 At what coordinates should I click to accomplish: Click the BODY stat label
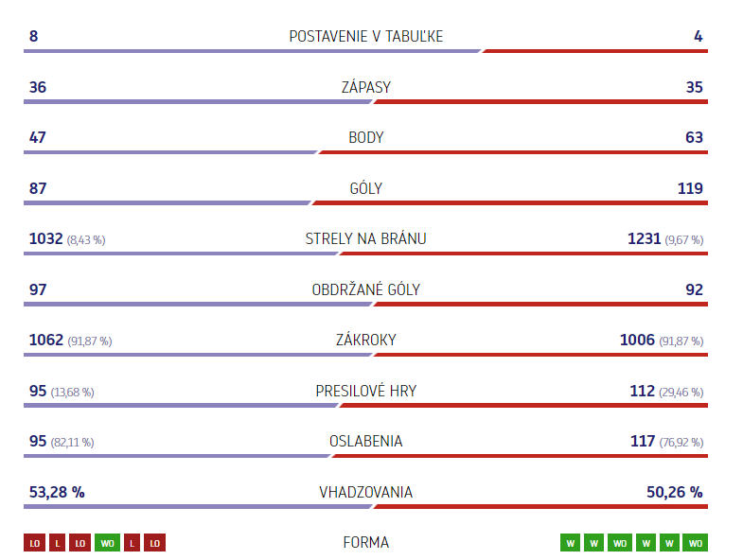365,137
